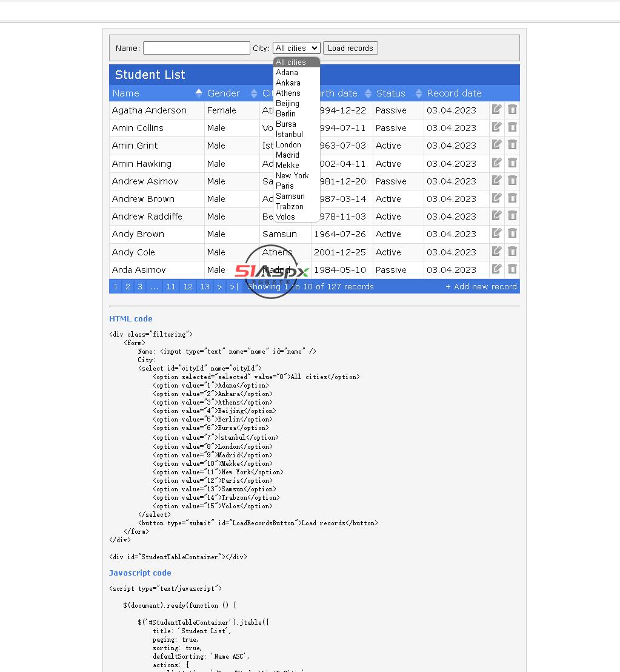Jump to page 12 of records
Viewport: 620px width, 672px height.
point(188,286)
